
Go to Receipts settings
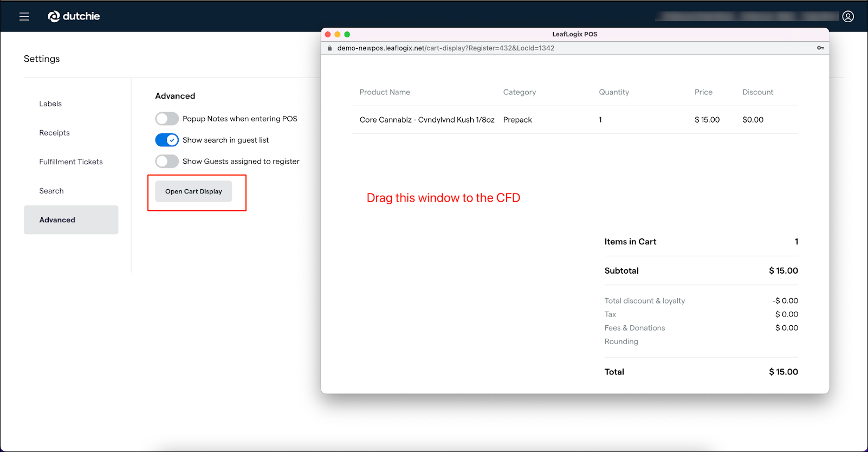(54, 133)
